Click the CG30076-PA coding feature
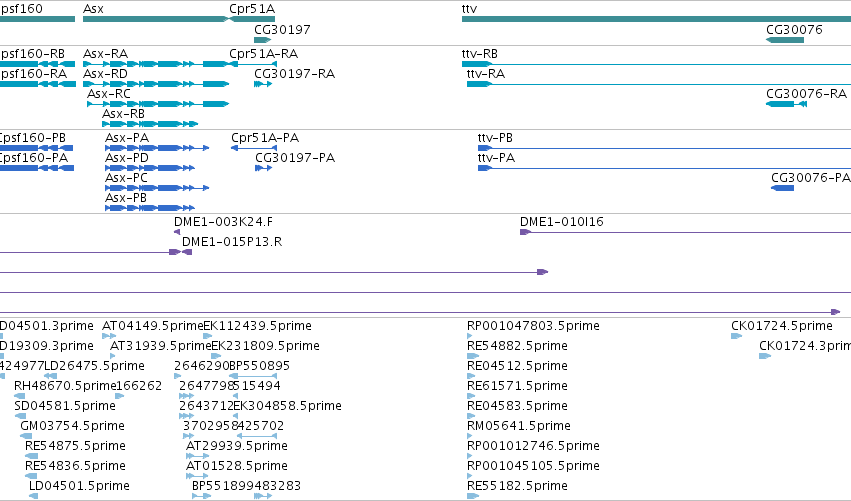This screenshot has height=501, width=851. pos(783,188)
